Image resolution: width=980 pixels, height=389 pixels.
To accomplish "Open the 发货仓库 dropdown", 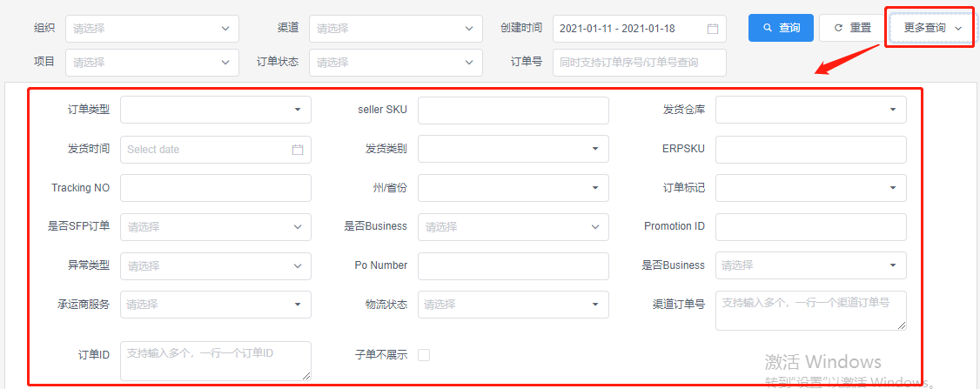I will tap(810, 110).
